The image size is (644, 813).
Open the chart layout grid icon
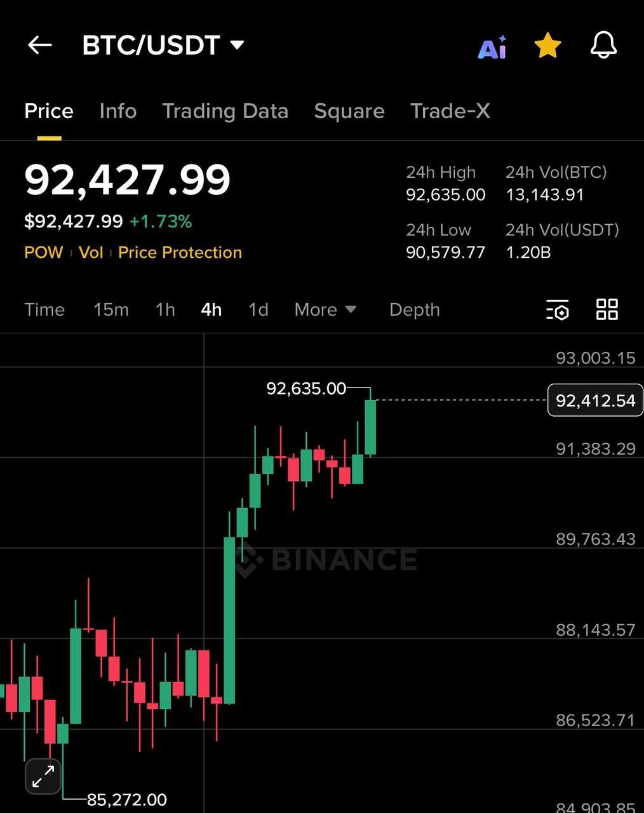(607, 310)
